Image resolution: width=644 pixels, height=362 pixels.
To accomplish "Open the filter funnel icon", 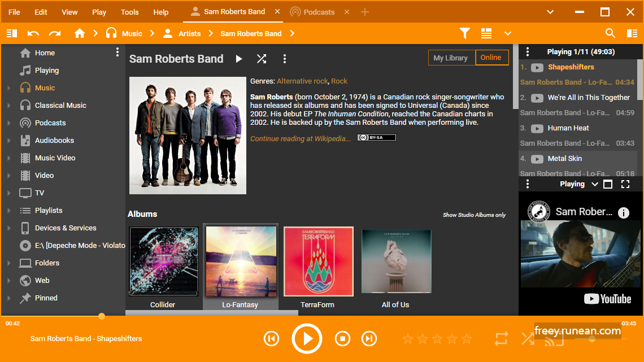I will (464, 33).
